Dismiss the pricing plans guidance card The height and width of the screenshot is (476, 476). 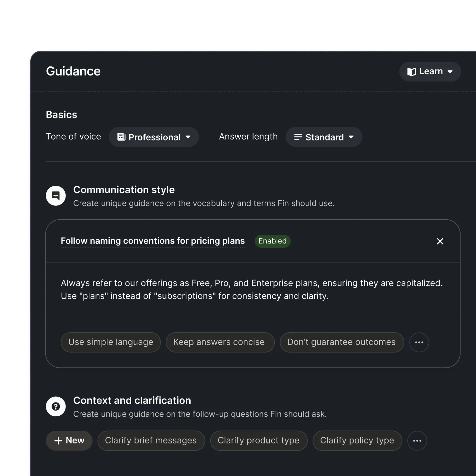[x=440, y=241]
